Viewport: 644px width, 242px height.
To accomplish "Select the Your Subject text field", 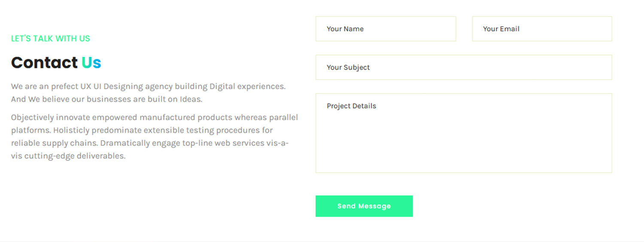I will click(x=464, y=67).
